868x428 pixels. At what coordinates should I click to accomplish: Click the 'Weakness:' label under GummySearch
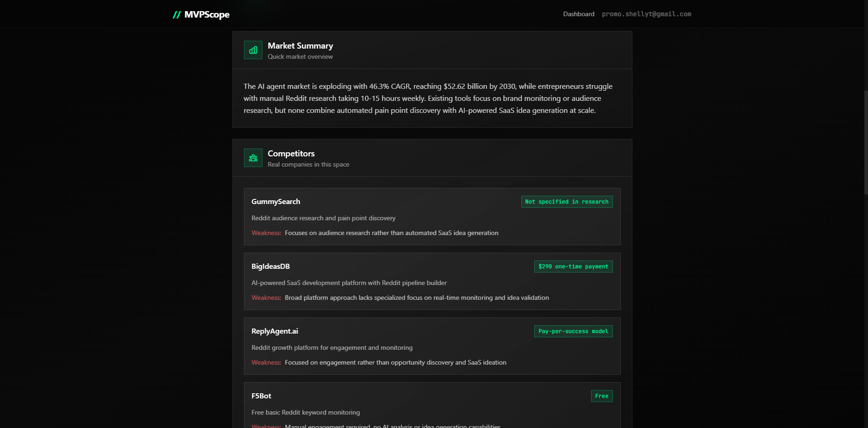[266, 233]
